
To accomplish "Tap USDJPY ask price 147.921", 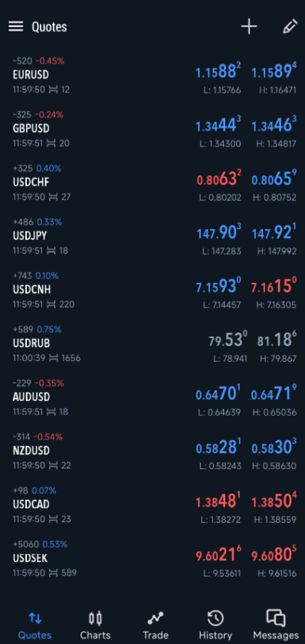I will tap(274, 232).
